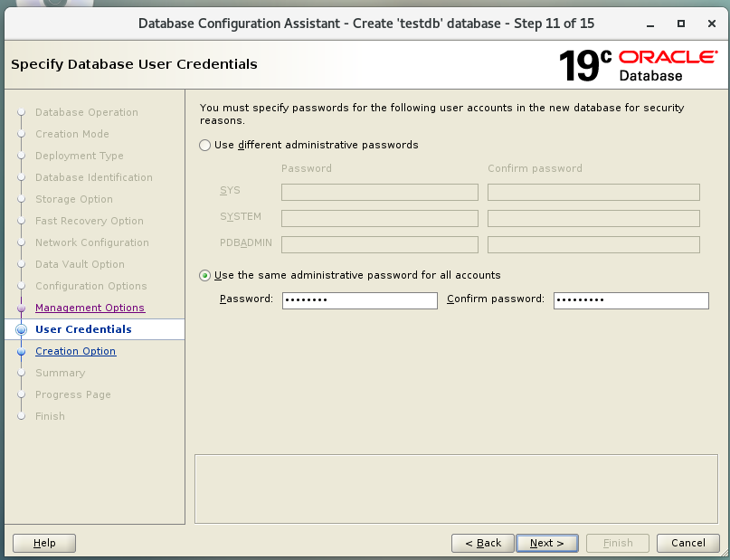Choose 'Use the same administrative password' option
Viewport: 730px width, 560px height.
pyautogui.click(x=205, y=275)
